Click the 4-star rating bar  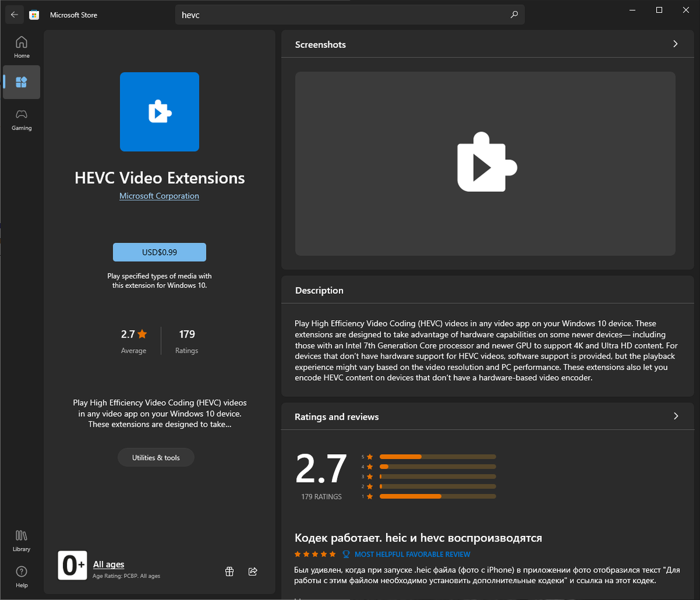[x=437, y=466]
